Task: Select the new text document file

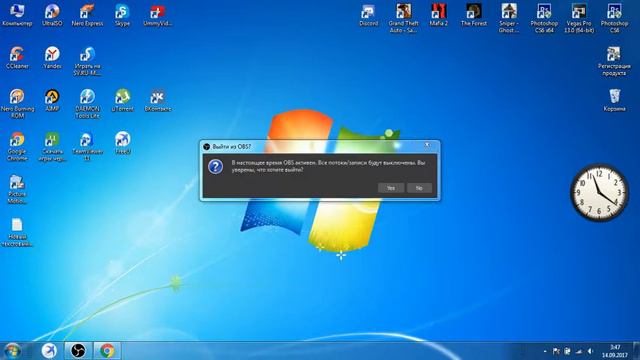Action: pos(17,232)
